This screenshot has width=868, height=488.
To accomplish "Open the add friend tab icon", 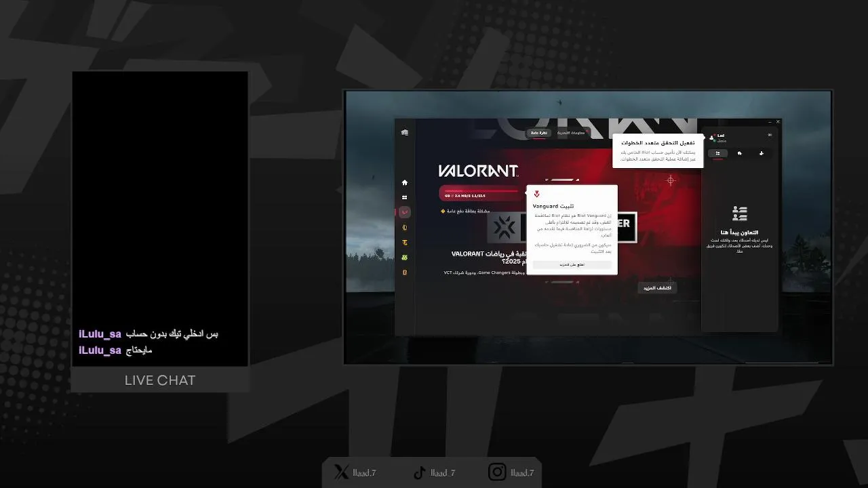I will (x=762, y=153).
